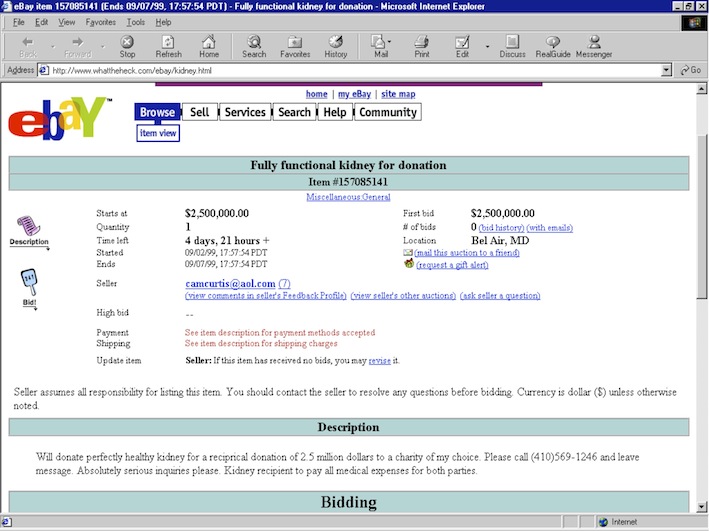The width and height of the screenshot is (709, 531).
Task: Click the seller email camcurtis@aol.com link
Action: click(x=230, y=284)
